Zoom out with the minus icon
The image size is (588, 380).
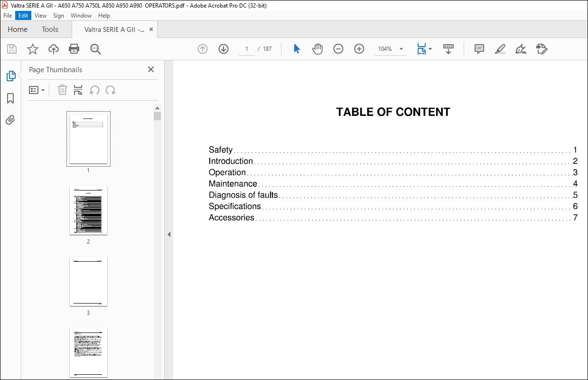338,49
